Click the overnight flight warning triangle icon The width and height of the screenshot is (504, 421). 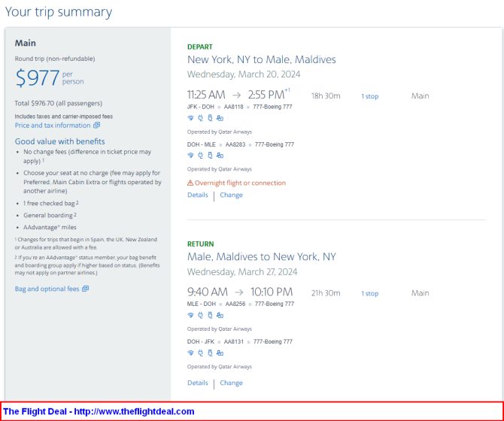click(x=190, y=183)
